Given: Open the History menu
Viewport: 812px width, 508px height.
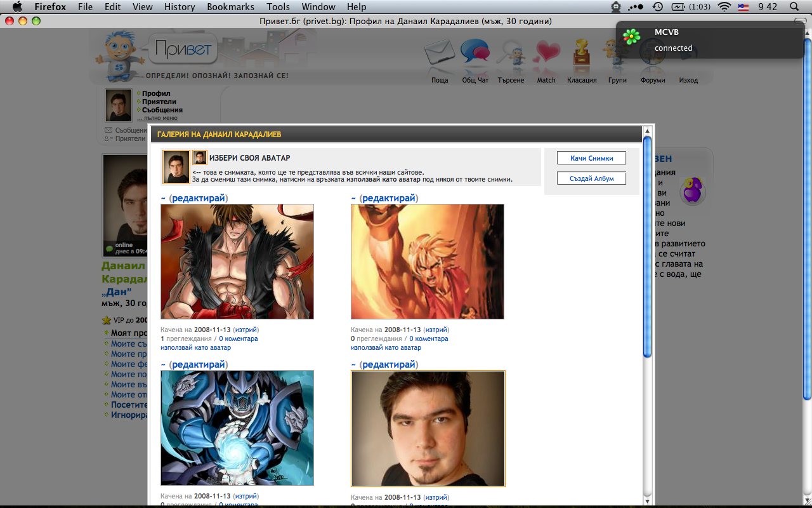Looking at the screenshot, I should [180, 7].
